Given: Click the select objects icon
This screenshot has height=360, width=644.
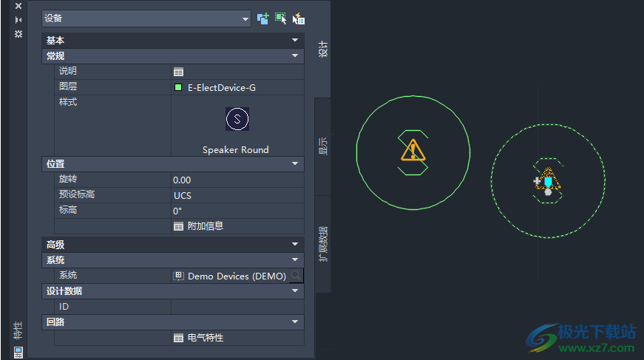Looking at the screenshot, I should 280,18.
